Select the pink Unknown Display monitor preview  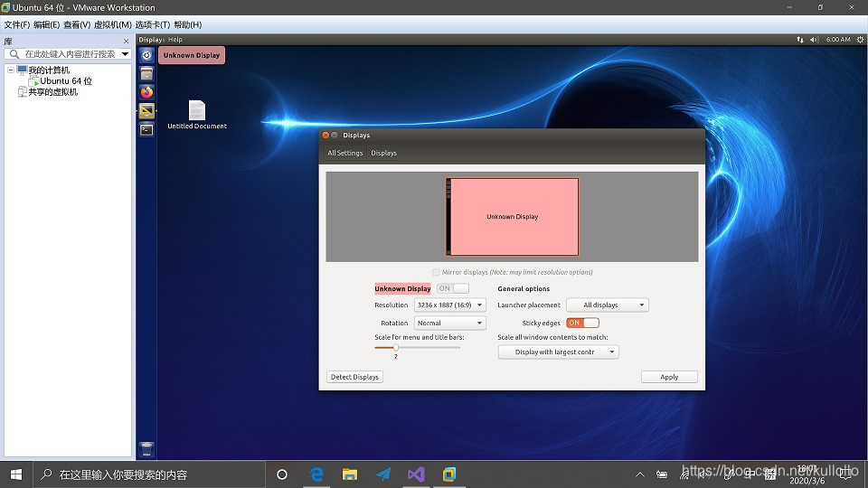[512, 217]
